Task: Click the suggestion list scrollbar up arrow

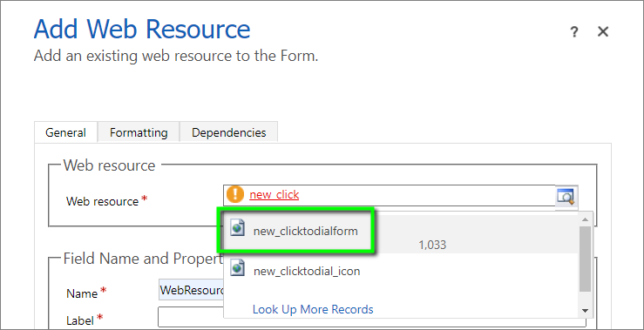Action: [x=586, y=220]
